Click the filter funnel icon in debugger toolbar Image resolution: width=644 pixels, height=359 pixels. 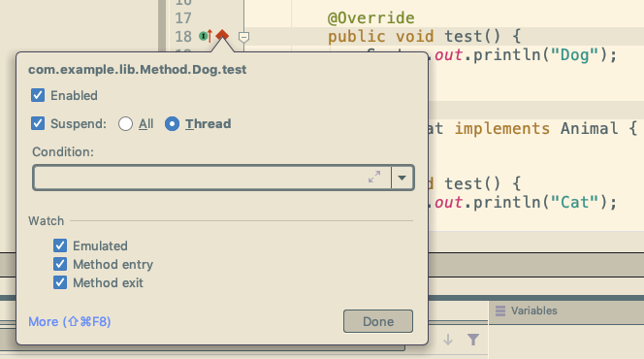click(x=473, y=340)
